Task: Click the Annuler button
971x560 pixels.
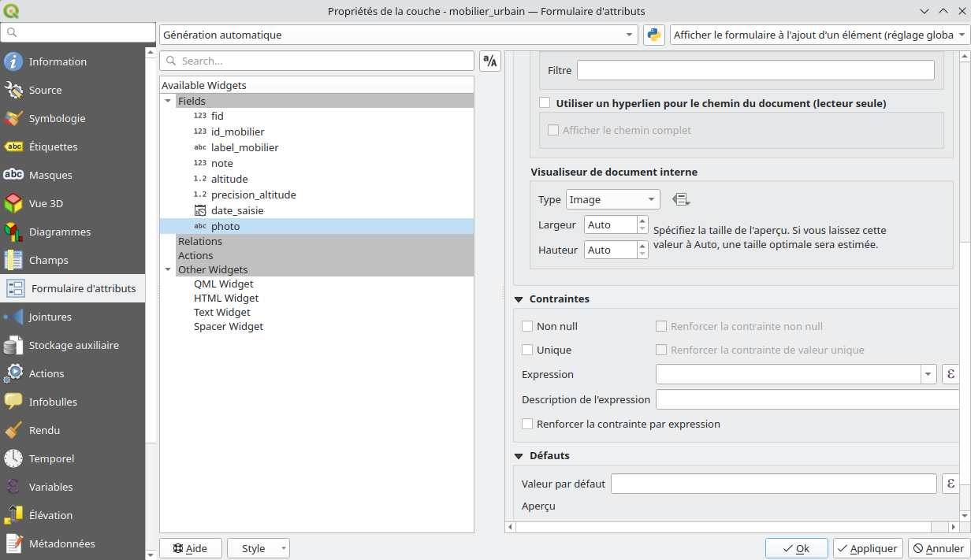Action: pos(938,548)
